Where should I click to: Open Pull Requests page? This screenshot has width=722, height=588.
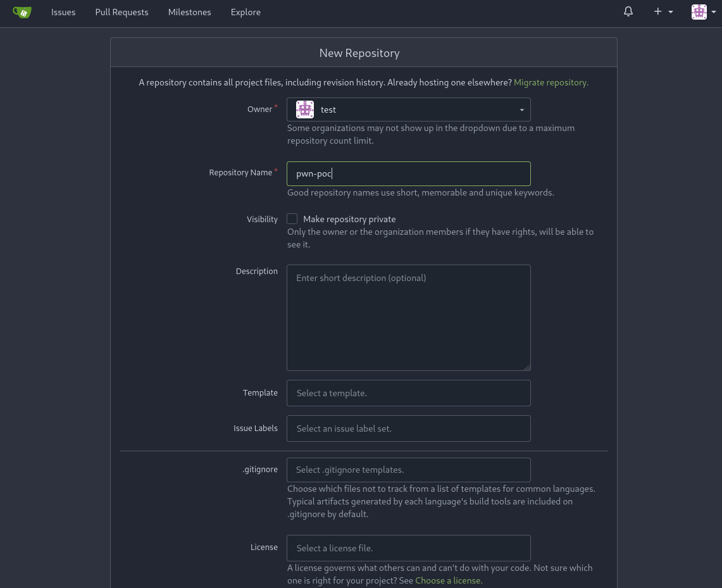(x=121, y=12)
